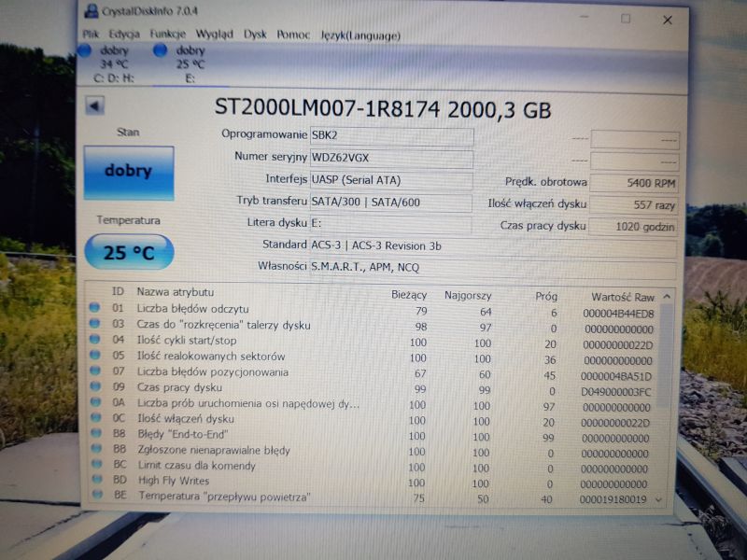The height and width of the screenshot is (560, 747).
Task: Click the status dot for attribute B8
Action: (x=96, y=433)
